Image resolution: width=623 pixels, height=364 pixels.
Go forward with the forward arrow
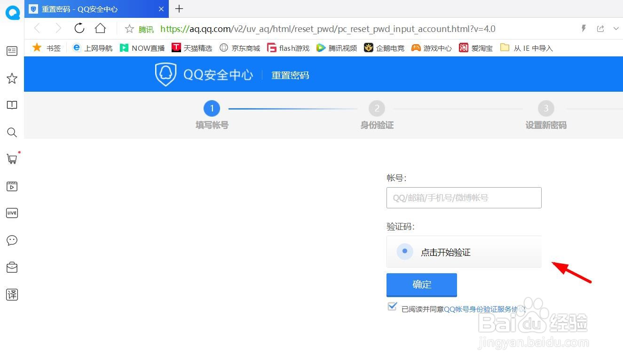point(58,29)
